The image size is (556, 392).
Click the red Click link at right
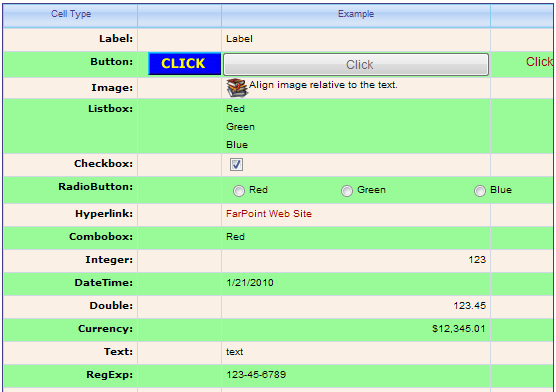539,62
